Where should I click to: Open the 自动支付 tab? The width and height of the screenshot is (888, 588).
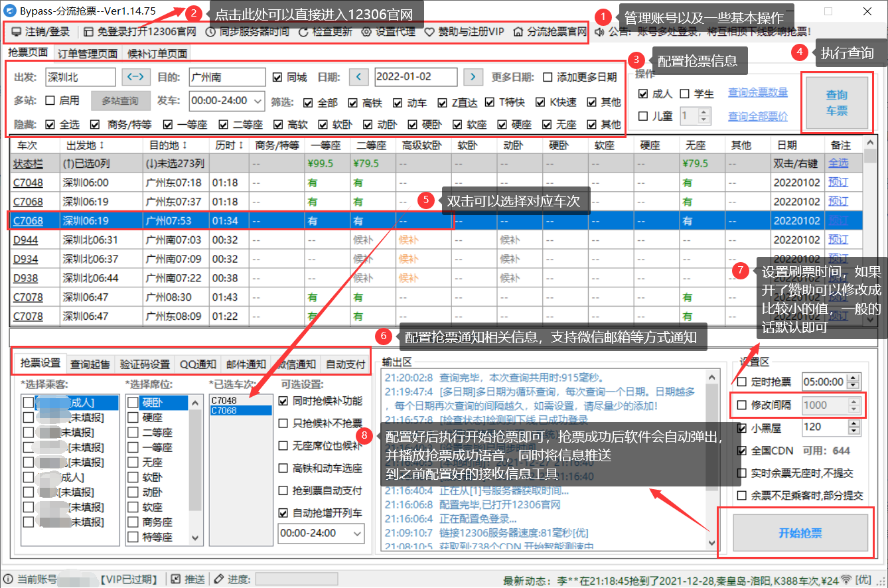345,364
